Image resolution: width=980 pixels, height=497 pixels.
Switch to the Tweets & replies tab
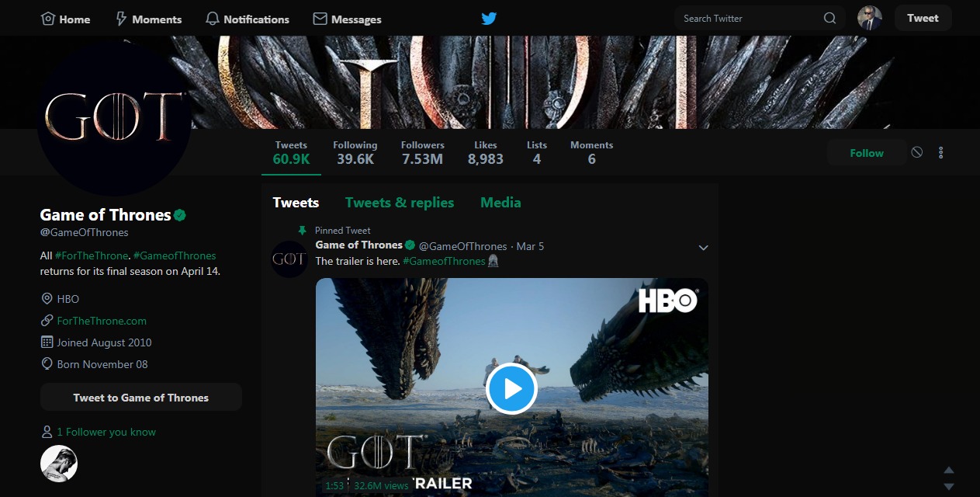[x=400, y=202]
